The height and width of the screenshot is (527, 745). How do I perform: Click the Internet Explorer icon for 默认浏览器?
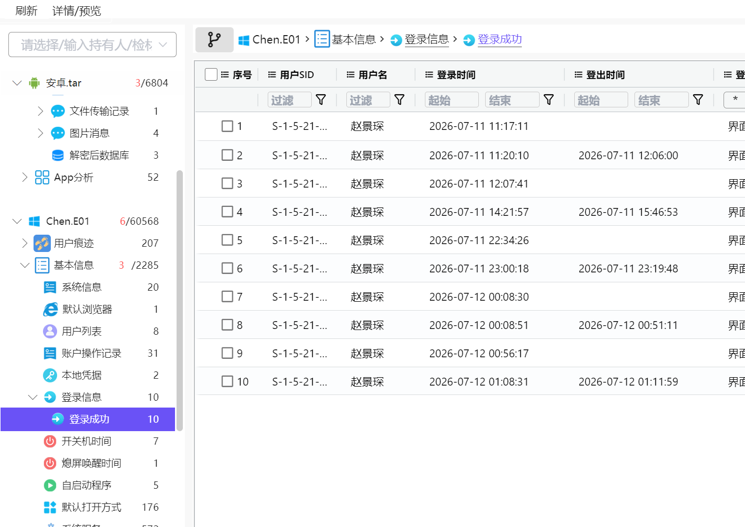(50, 309)
